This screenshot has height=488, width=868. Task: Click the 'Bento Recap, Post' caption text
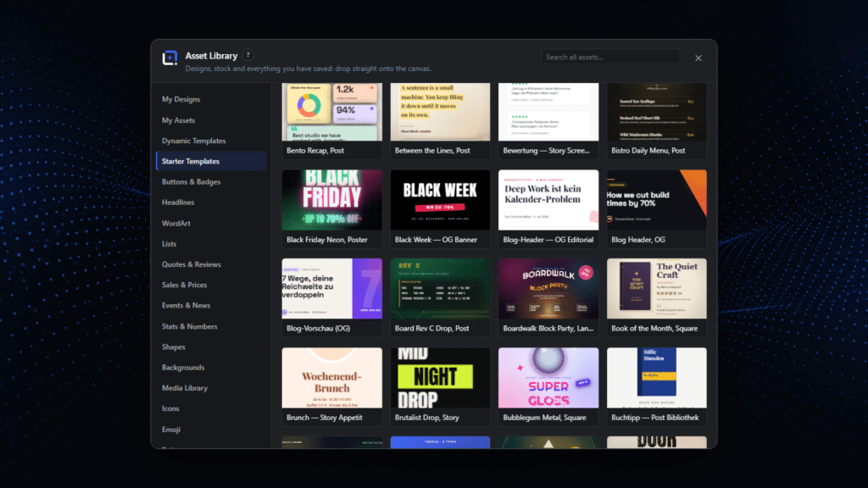315,151
